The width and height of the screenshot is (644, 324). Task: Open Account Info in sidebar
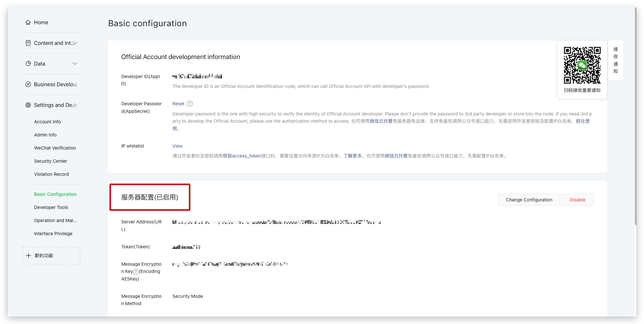(x=47, y=122)
